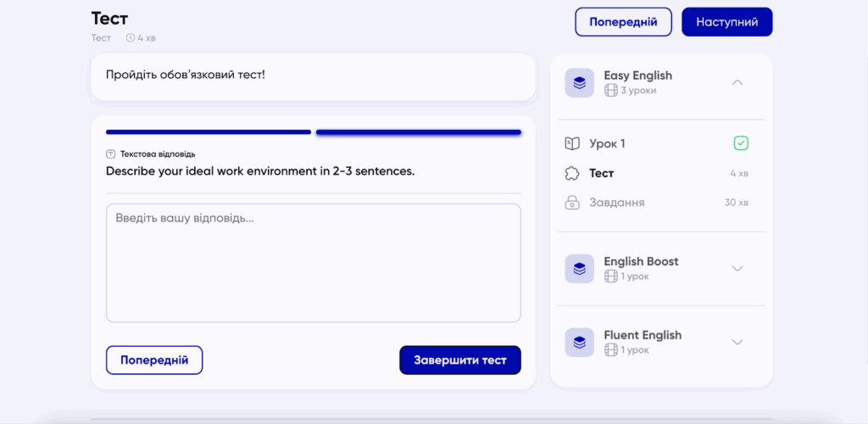Screen dimensions: 868x424
Task: Select the Завдання item in the sidebar
Action: pos(616,203)
